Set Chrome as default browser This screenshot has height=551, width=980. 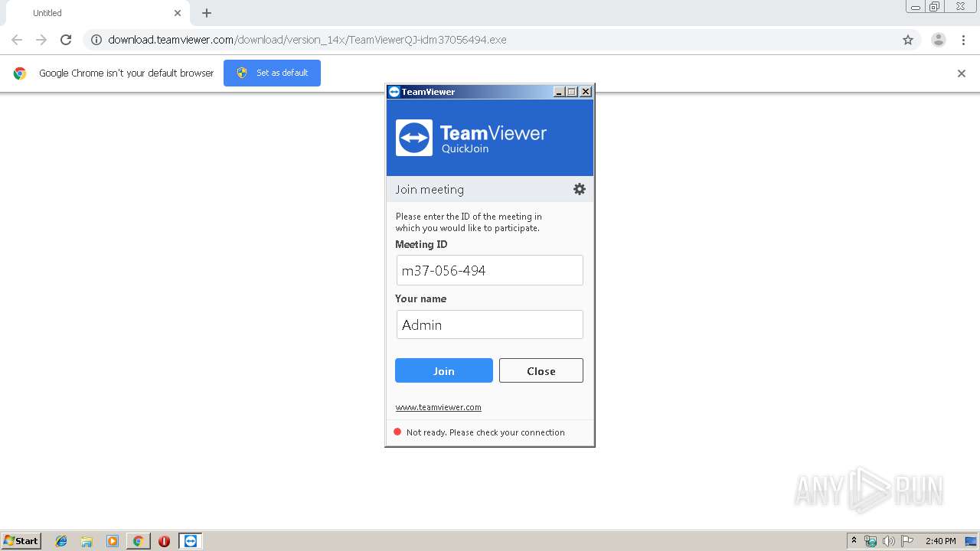click(x=272, y=73)
